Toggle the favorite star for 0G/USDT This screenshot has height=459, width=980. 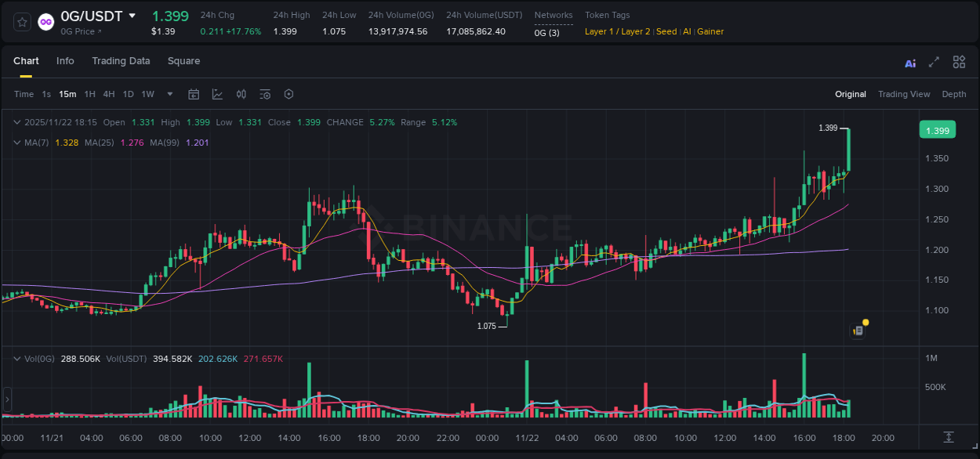pyautogui.click(x=21, y=21)
